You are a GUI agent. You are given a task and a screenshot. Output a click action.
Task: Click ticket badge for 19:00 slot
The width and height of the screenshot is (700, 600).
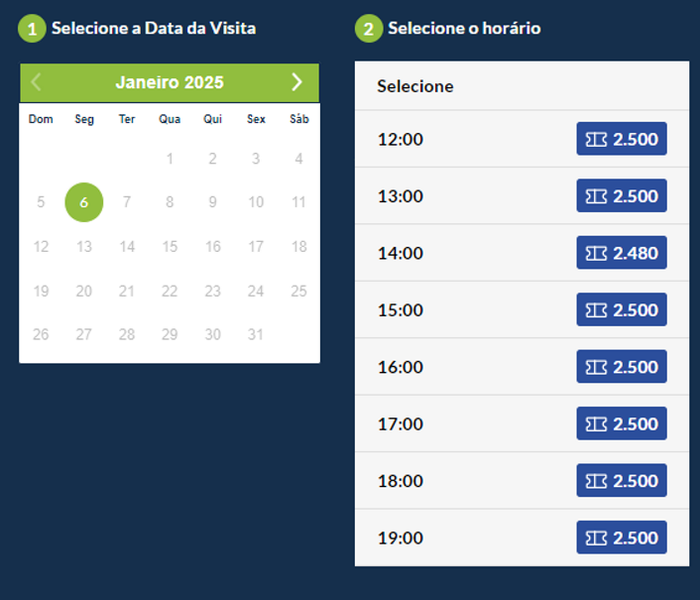point(622,538)
